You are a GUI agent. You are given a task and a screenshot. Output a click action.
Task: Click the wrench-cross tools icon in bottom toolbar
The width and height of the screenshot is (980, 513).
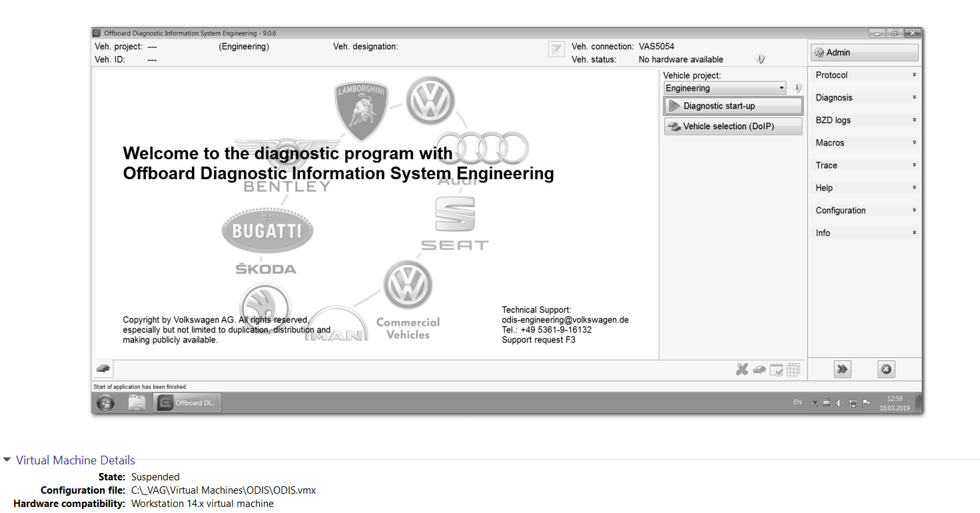click(741, 370)
